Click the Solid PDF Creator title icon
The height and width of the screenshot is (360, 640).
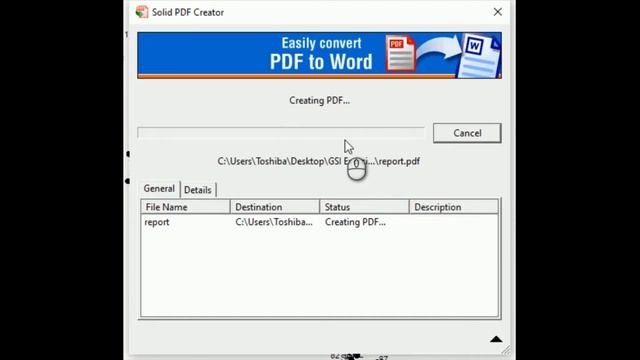(x=142, y=12)
